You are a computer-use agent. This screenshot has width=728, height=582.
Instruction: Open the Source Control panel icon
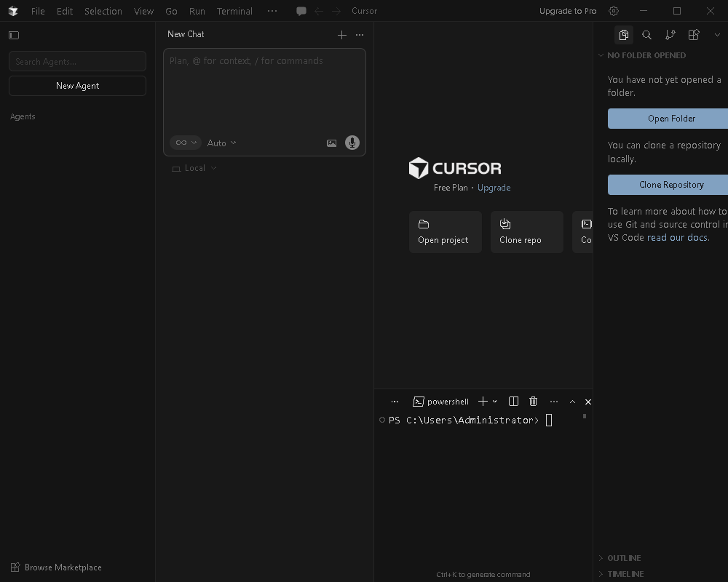pyautogui.click(x=670, y=35)
